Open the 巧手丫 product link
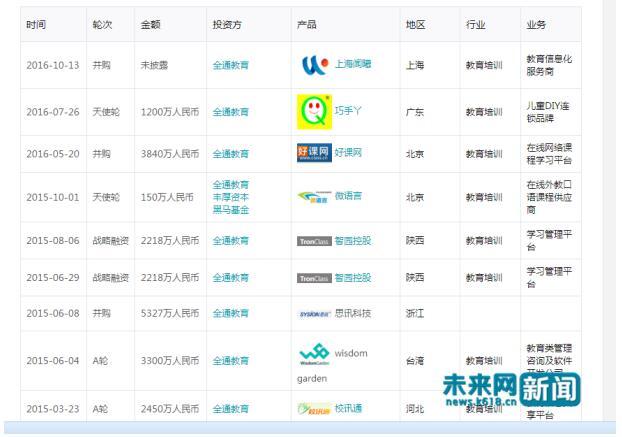The height and width of the screenshot is (437, 622). coord(348,111)
